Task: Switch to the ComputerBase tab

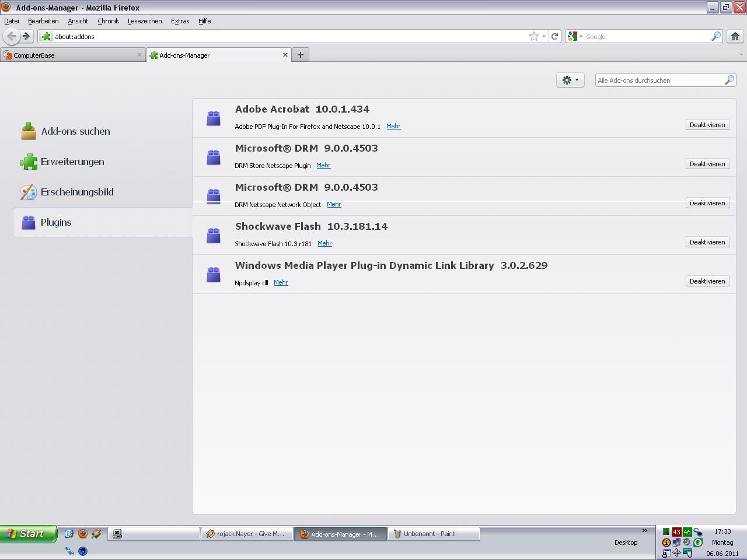Action: [73, 55]
